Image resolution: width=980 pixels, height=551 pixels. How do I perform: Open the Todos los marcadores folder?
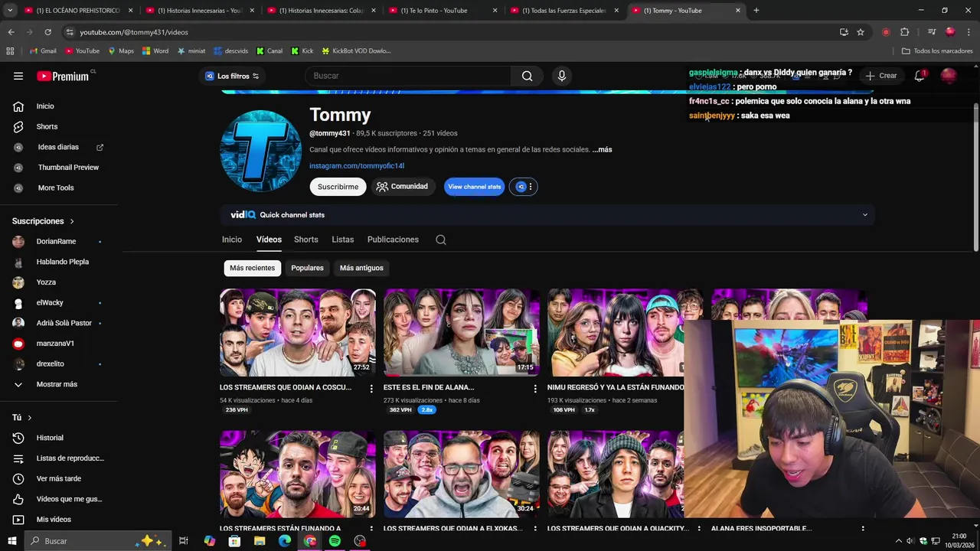click(937, 51)
